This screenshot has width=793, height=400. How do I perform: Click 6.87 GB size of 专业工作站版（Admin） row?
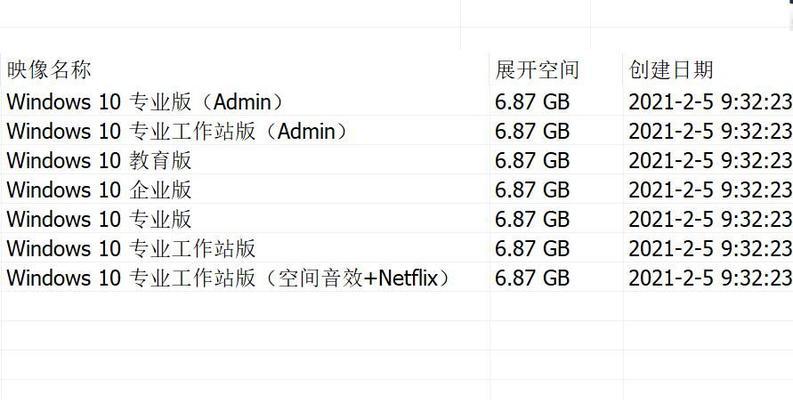pyautogui.click(x=532, y=131)
